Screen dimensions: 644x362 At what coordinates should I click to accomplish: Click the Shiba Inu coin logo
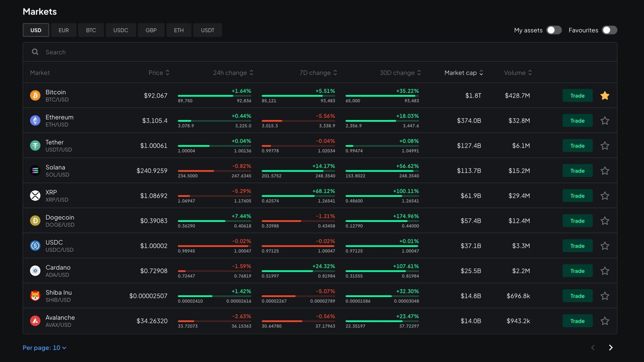35,296
